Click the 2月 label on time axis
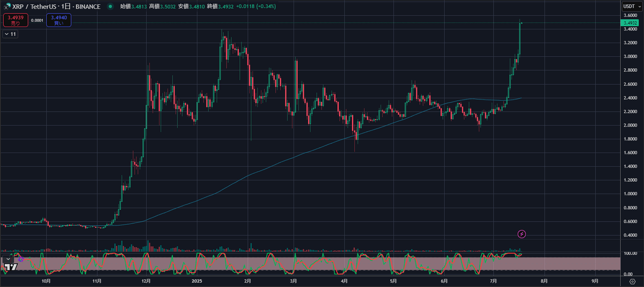The image size is (644, 287). 247,281
